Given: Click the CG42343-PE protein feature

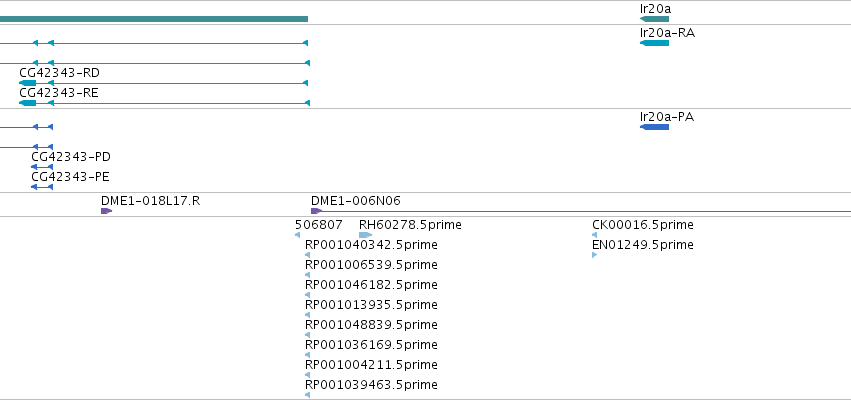Looking at the screenshot, I should point(42,187).
